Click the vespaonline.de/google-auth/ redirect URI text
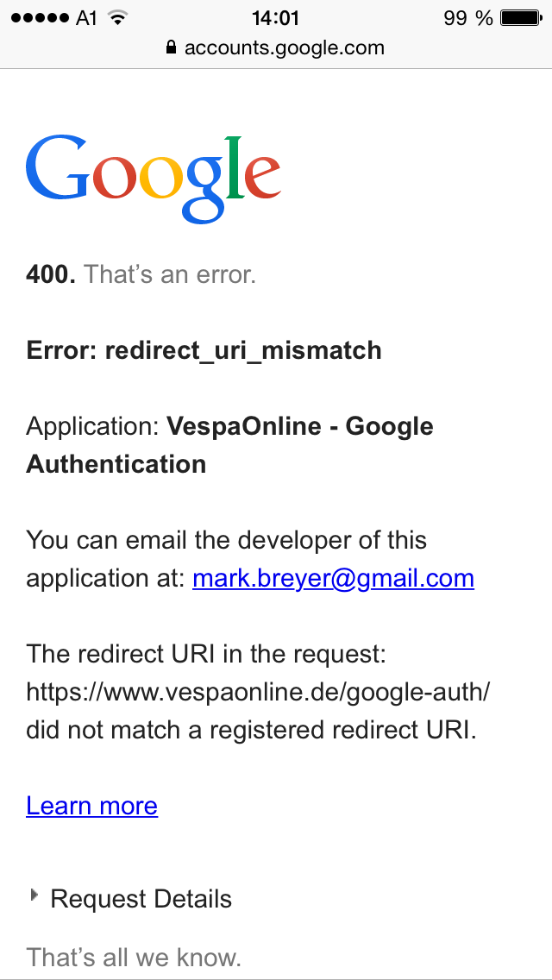 click(x=259, y=691)
